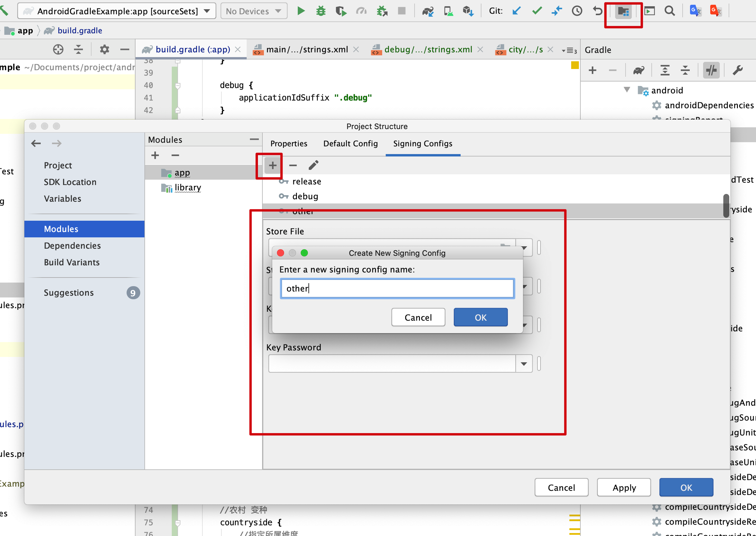Click Git compare with branch icon
Viewport: 756px width, 536px height.
(557, 11)
